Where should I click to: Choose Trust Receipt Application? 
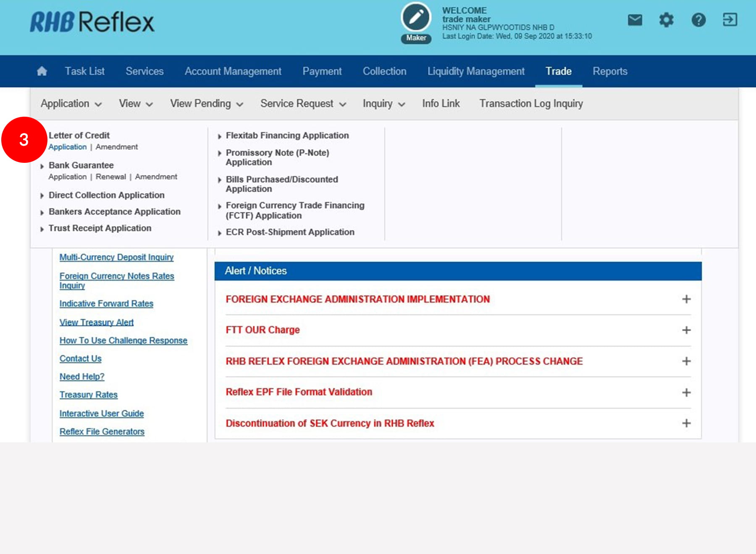pos(100,228)
